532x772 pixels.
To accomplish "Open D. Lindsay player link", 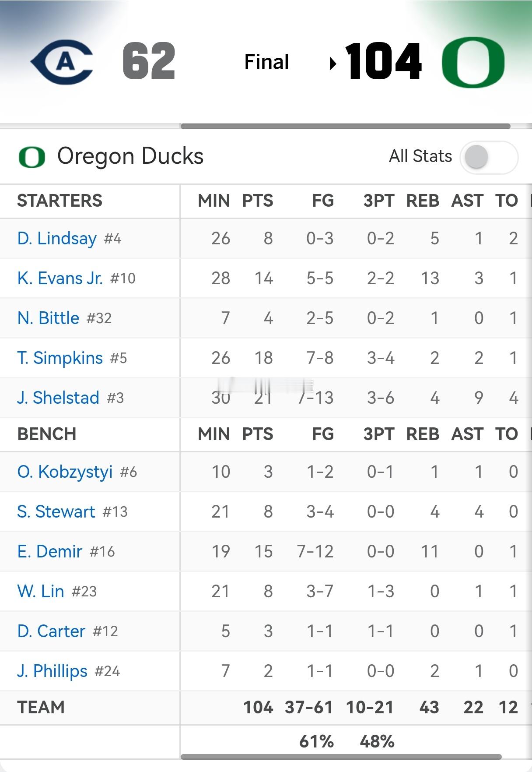I will coord(57,239).
